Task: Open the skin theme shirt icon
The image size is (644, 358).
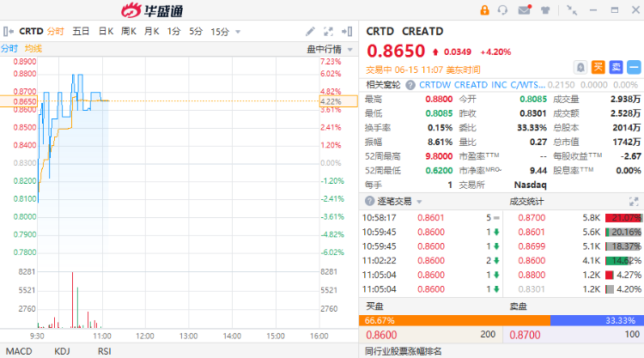Action: (544, 10)
